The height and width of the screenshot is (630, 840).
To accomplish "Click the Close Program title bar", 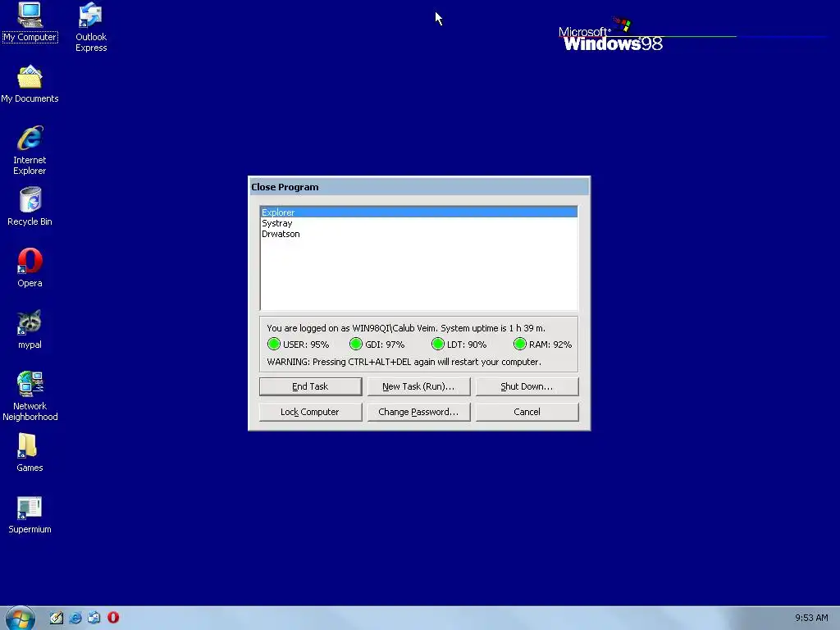I will click(x=419, y=187).
